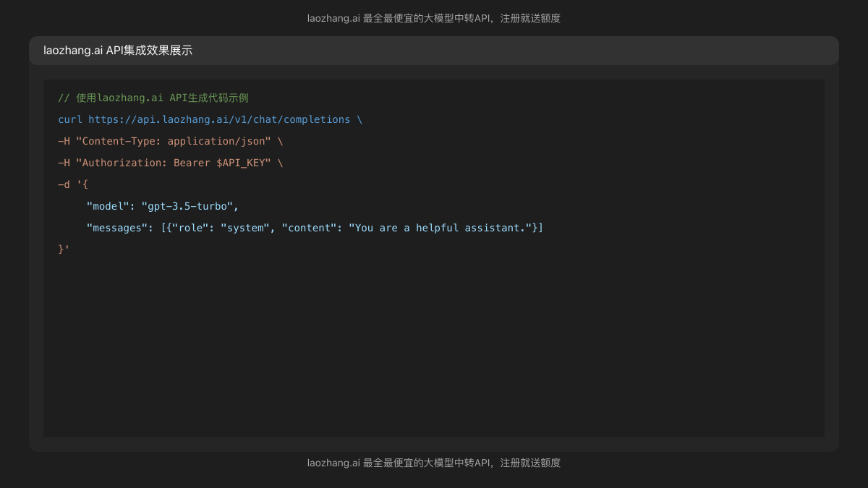The width and height of the screenshot is (868, 488).
Task: Click the top banner text 'laozhang.ai 最全最便宜的大模型中转API'
Action: [x=400, y=18]
